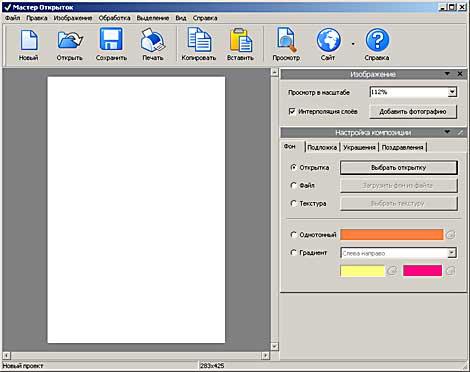
Task: Toggle Интерполяция слоёв checkbox
Action: tap(292, 111)
